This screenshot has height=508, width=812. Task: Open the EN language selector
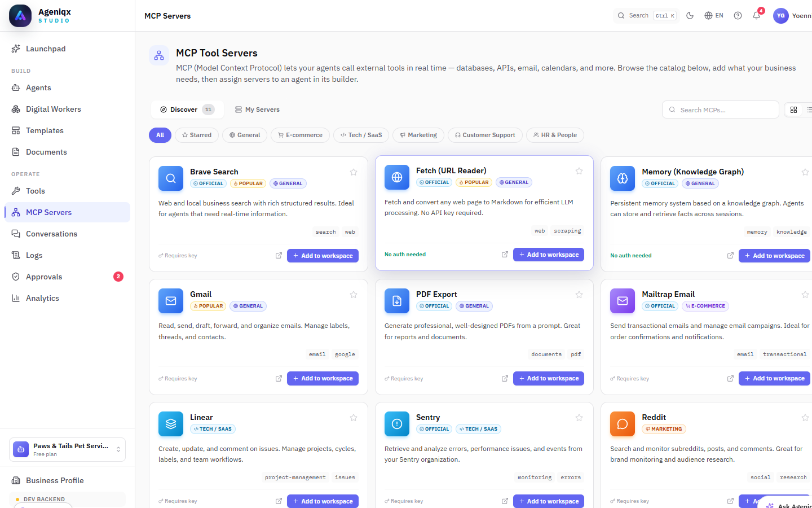714,16
